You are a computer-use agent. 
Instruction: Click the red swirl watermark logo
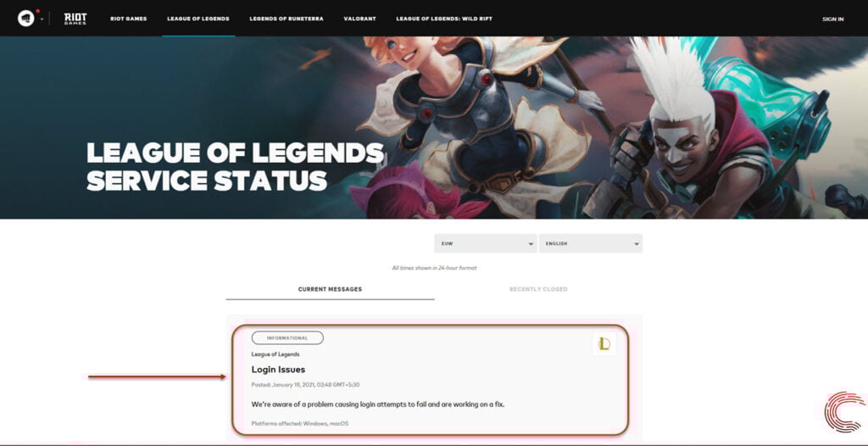[x=843, y=412]
